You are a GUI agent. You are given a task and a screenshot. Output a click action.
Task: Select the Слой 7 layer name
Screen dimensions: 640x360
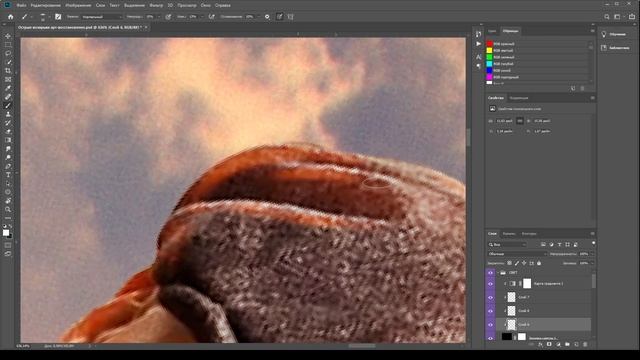[x=524, y=297]
